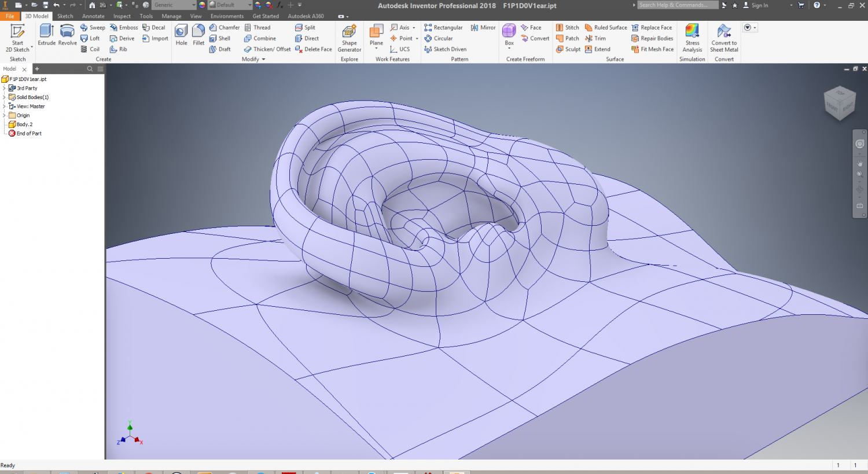Pick the Thread tool
The height and width of the screenshot is (474, 868).
[x=258, y=27]
